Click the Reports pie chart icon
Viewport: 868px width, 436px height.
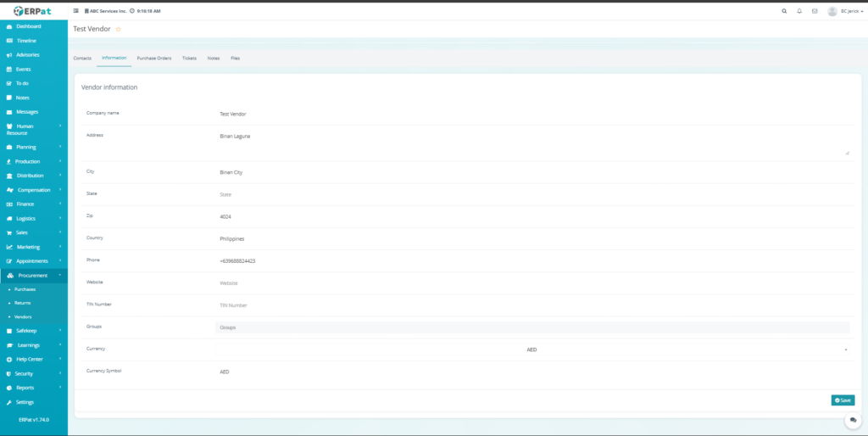(x=9, y=388)
